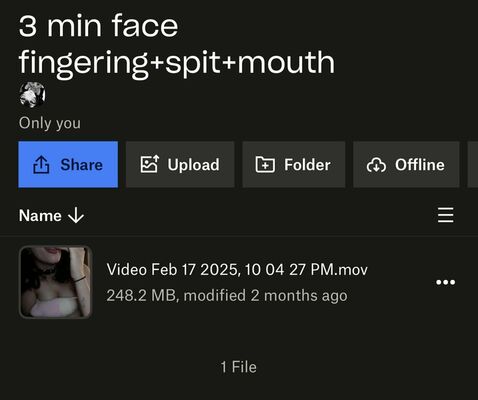Tap the blue Share button text
478x400 pixels.
point(82,165)
